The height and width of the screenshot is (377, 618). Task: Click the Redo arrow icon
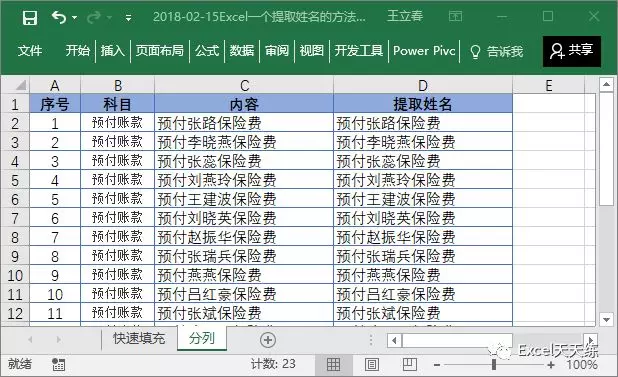coord(94,17)
